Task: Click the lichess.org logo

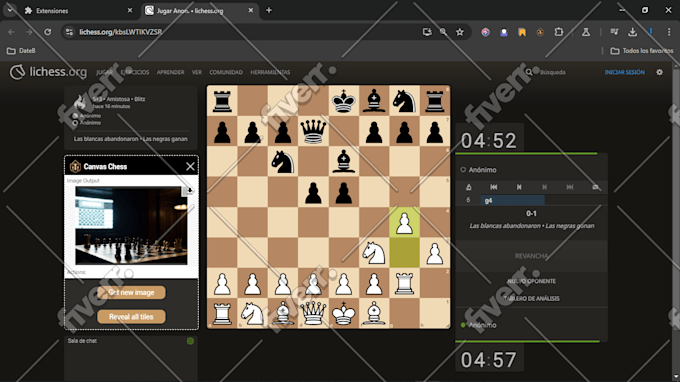Action: 48,72
